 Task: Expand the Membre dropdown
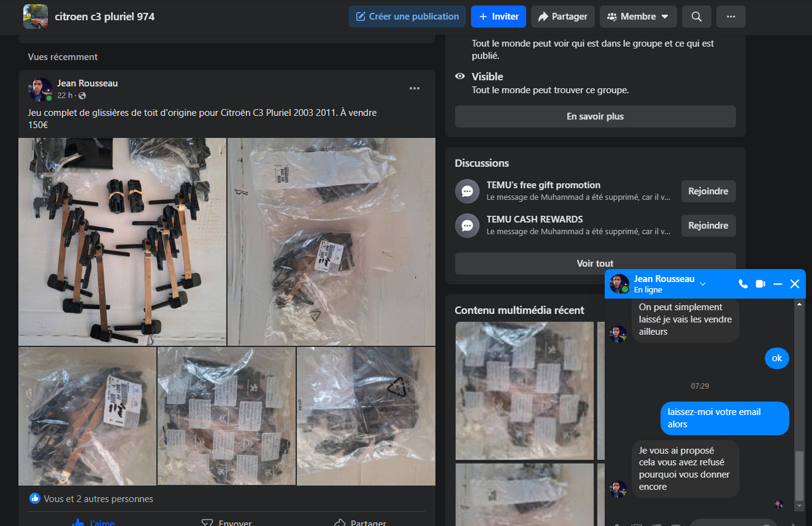pos(638,17)
